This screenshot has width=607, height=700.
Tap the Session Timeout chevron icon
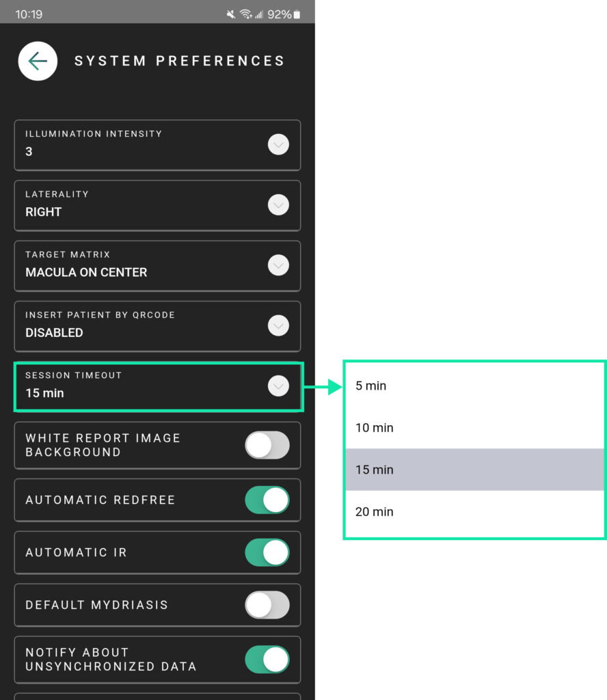pos(278,386)
